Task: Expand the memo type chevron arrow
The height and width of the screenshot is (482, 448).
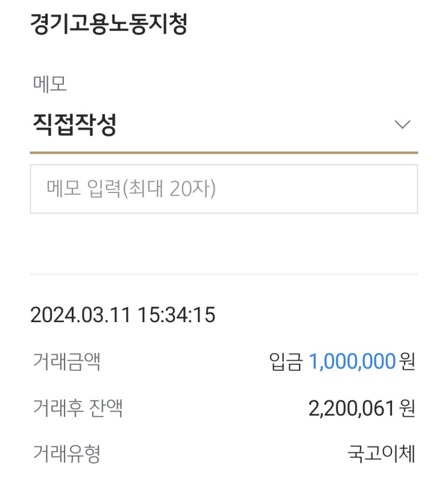Action: pyautogui.click(x=402, y=125)
